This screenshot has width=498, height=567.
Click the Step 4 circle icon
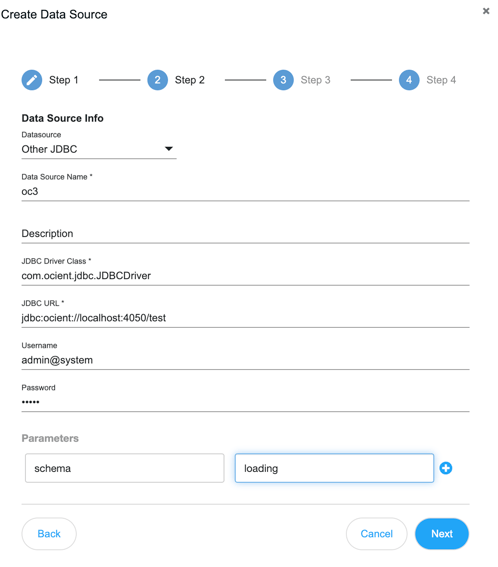pyautogui.click(x=409, y=80)
